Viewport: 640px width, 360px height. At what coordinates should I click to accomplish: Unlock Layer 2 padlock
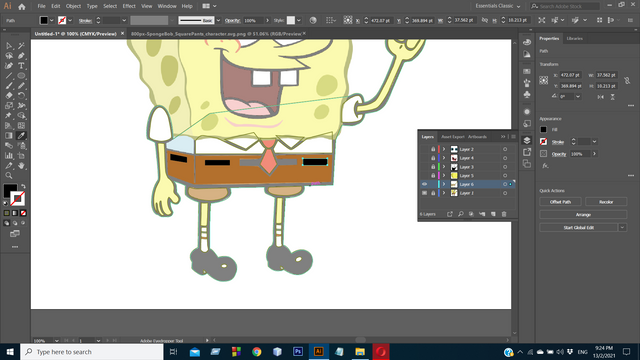pyautogui.click(x=433, y=149)
